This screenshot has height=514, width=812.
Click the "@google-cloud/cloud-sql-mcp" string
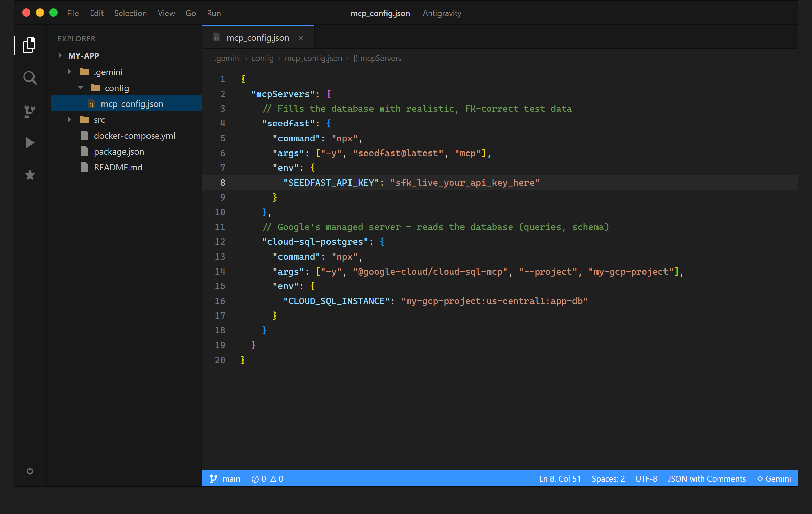(430, 271)
